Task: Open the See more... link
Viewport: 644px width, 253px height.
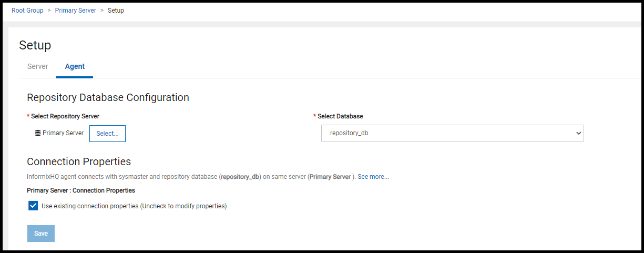Action: click(x=373, y=177)
